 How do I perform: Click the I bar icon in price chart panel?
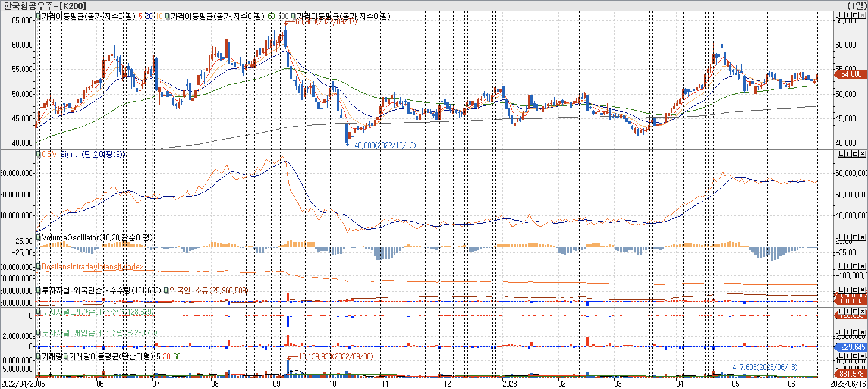coord(848,15)
